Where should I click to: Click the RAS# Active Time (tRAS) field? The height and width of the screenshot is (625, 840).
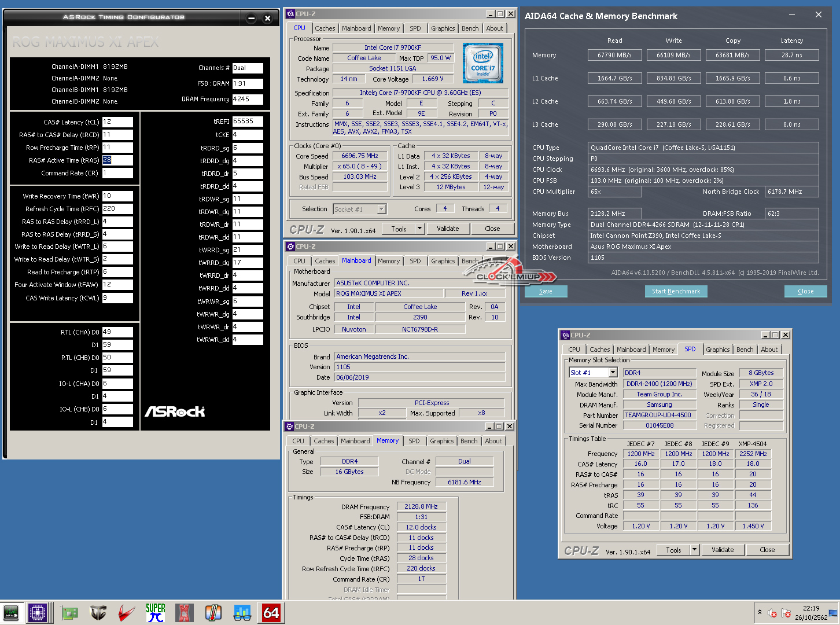point(117,160)
